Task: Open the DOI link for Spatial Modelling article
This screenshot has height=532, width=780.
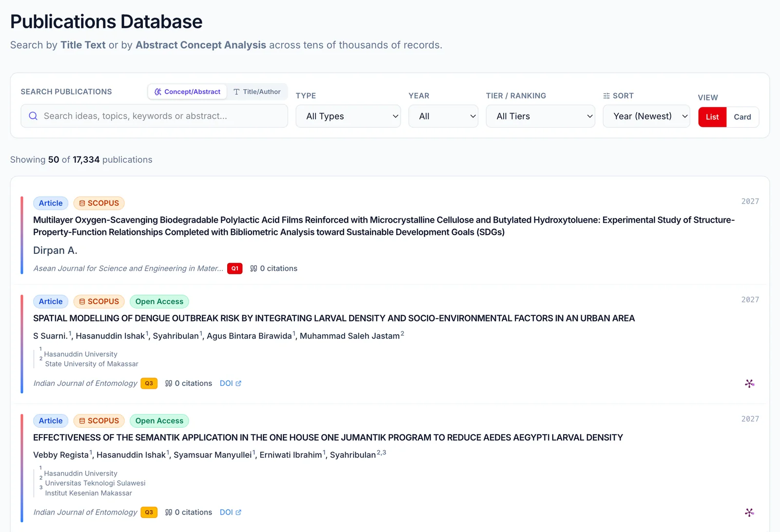Action: (231, 383)
